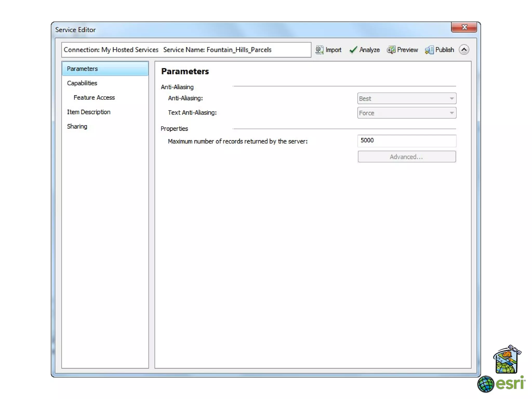The image size is (532, 399).
Task: Click the Publish label in the toolbar
Action: [x=444, y=50]
